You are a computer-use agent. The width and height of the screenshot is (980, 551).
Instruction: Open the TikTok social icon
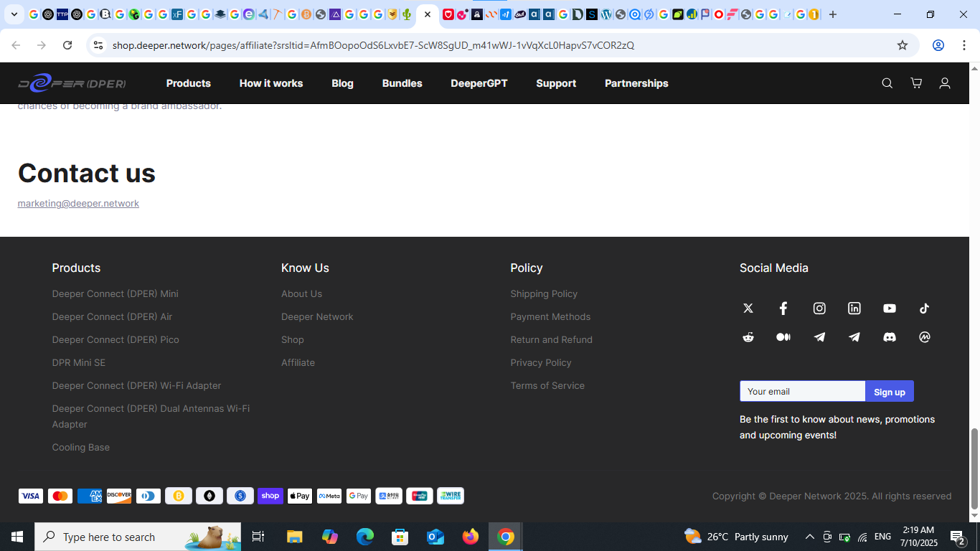tap(925, 309)
